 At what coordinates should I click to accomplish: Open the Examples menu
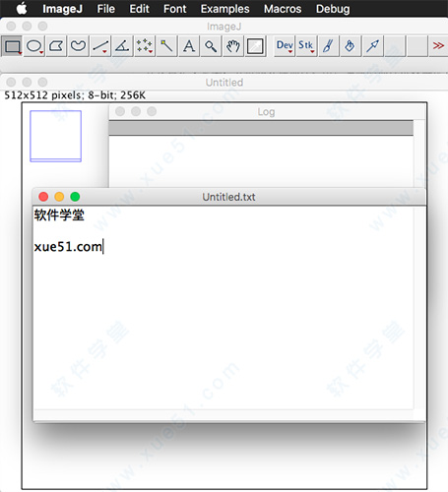(224, 9)
